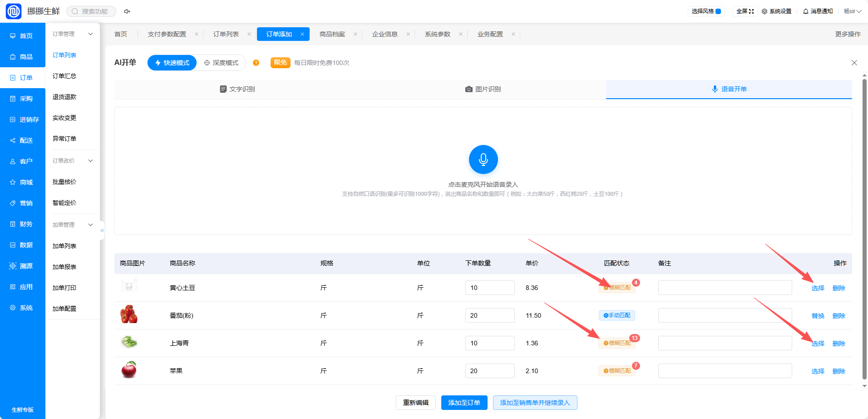Collapse the 加单管理 submenu group
Viewport: 868px width, 419px height.
(72, 225)
